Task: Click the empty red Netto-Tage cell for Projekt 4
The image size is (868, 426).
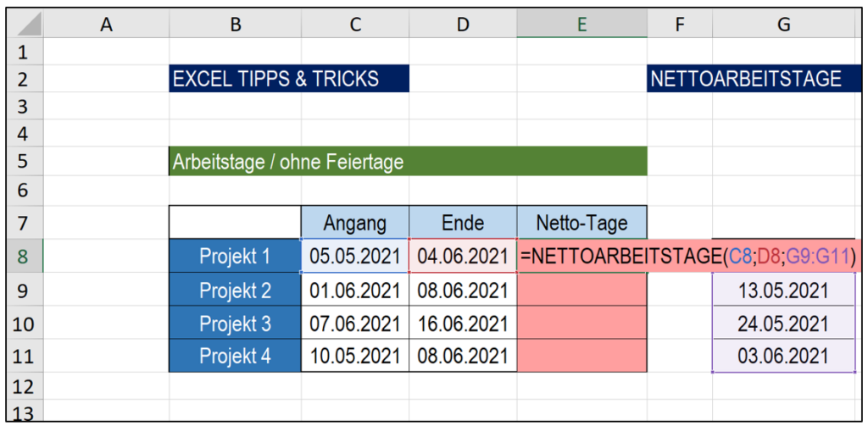Action: [581, 356]
